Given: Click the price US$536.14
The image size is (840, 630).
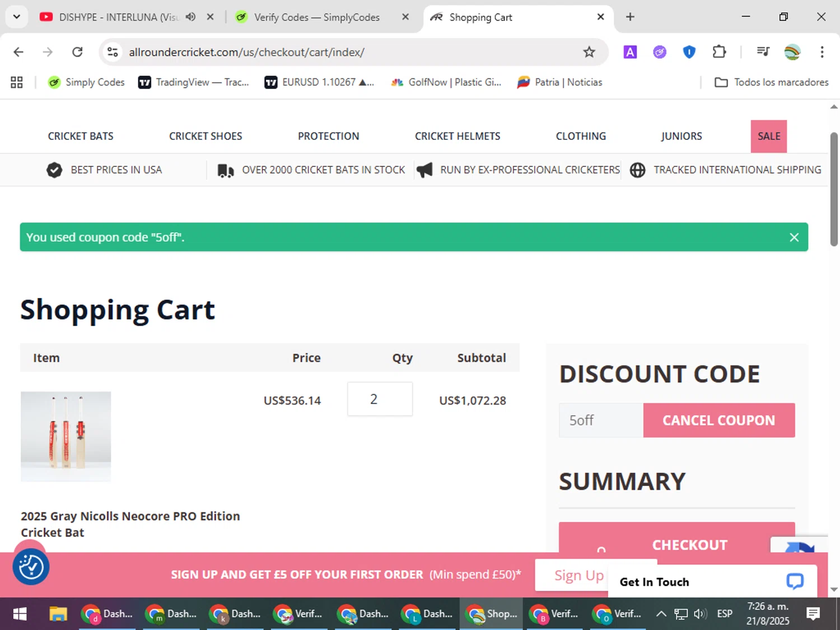Looking at the screenshot, I should point(292,400).
